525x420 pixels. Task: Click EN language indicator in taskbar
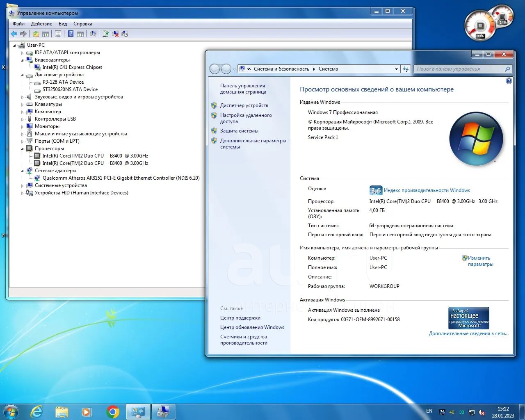(x=429, y=411)
